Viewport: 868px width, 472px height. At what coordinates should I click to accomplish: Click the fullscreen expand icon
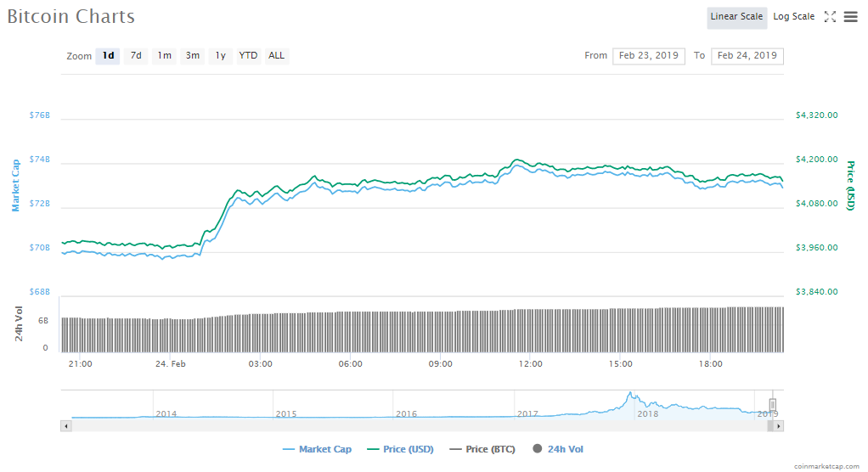pyautogui.click(x=830, y=17)
